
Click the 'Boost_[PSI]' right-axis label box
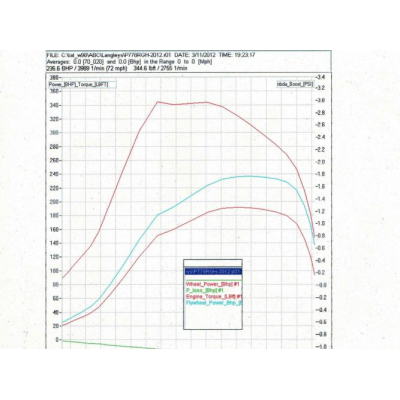(295, 84)
